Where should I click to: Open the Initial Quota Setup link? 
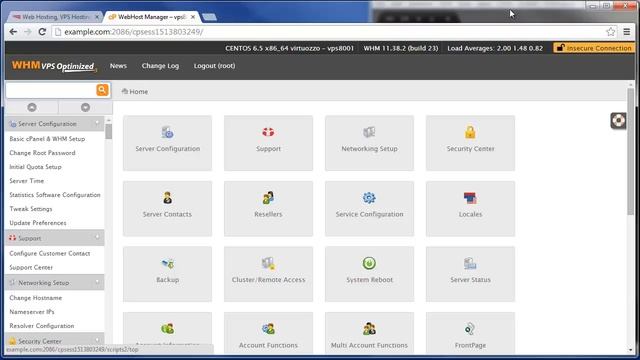pyautogui.click(x=36, y=167)
